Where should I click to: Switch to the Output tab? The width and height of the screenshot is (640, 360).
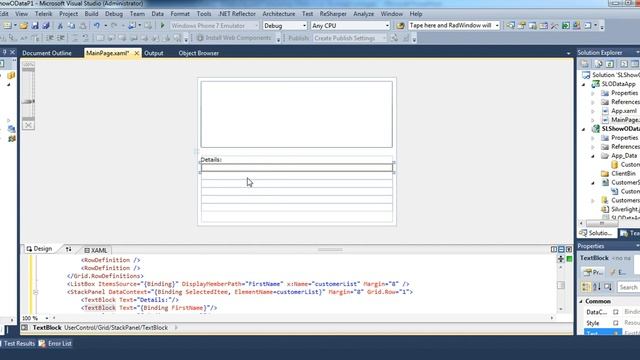click(x=153, y=53)
